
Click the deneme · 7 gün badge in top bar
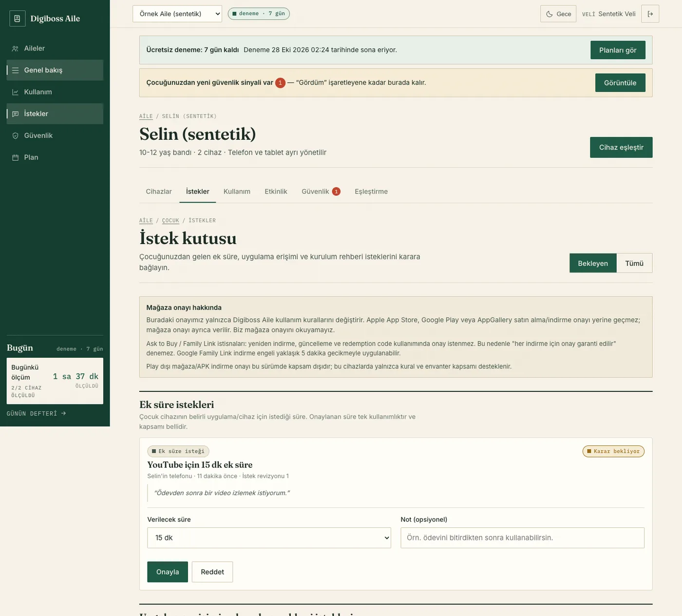click(259, 14)
